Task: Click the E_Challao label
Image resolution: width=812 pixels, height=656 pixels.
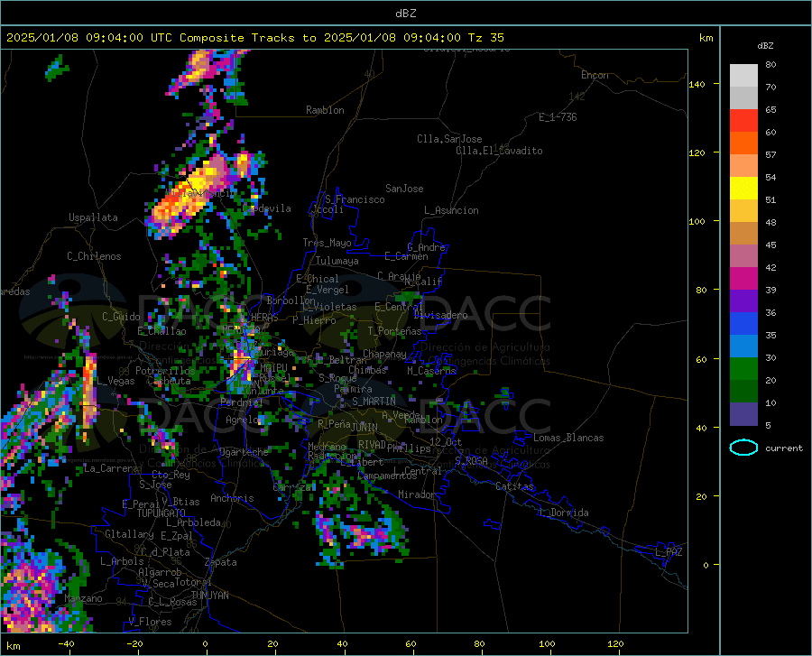Action: tap(161, 331)
